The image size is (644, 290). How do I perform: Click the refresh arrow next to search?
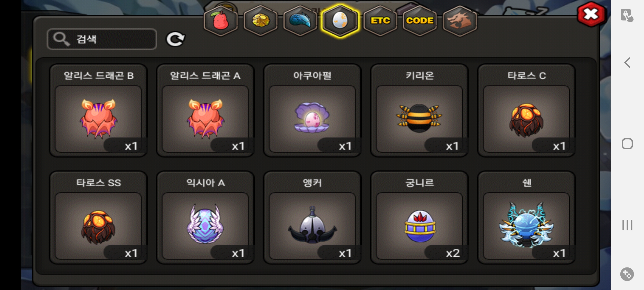pos(175,39)
